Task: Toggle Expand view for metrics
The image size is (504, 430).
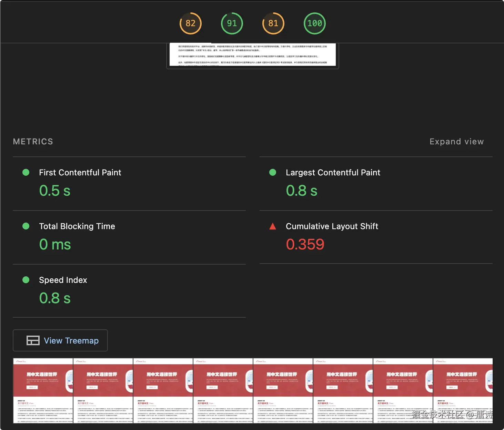Action: tap(456, 142)
